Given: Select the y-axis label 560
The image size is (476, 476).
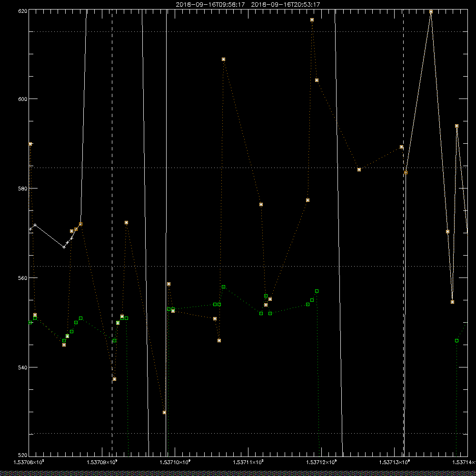Looking at the screenshot, I should coord(23,278).
